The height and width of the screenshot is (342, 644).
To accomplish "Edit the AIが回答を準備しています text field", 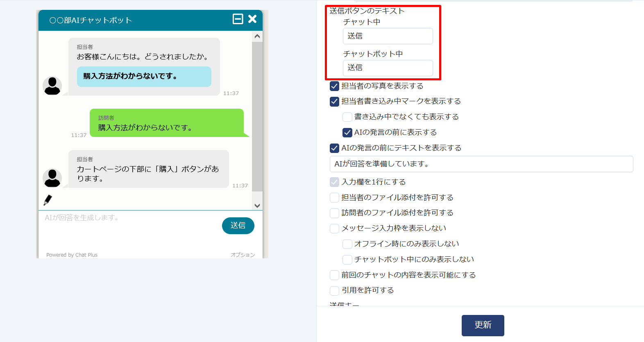I will coord(481,164).
